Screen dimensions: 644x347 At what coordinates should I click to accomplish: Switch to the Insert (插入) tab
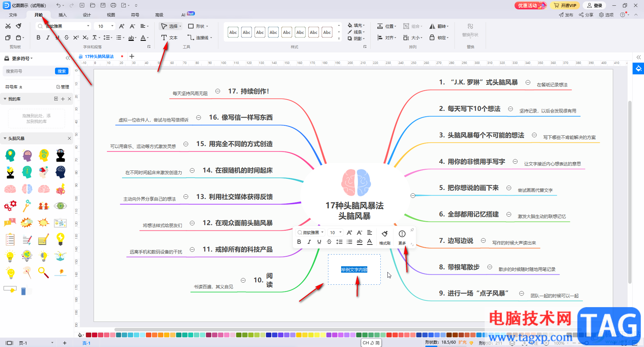[63, 15]
